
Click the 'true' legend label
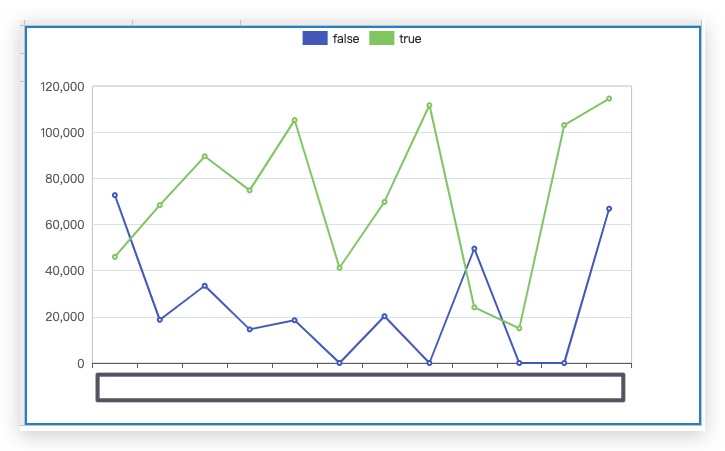pyautogui.click(x=410, y=39)
